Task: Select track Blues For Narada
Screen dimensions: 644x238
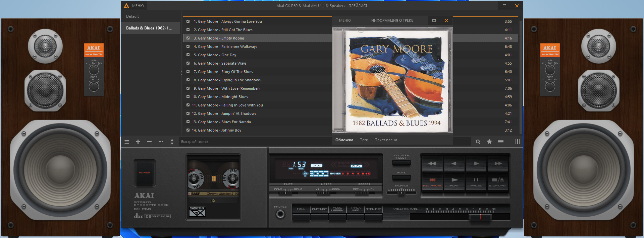Action: pos(351,122)
